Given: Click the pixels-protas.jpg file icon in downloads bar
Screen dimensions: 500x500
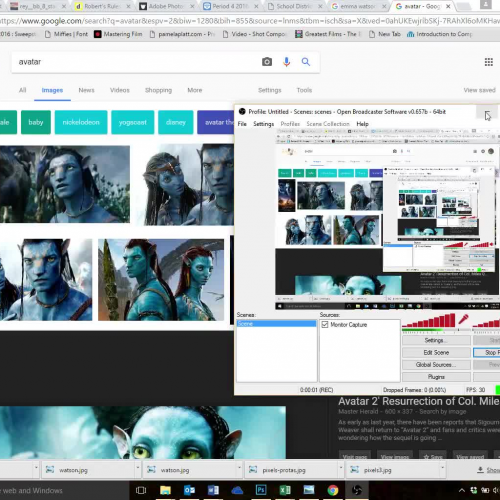Looking at the screenshot, I should pyautogui.click(x=253, y=470).
